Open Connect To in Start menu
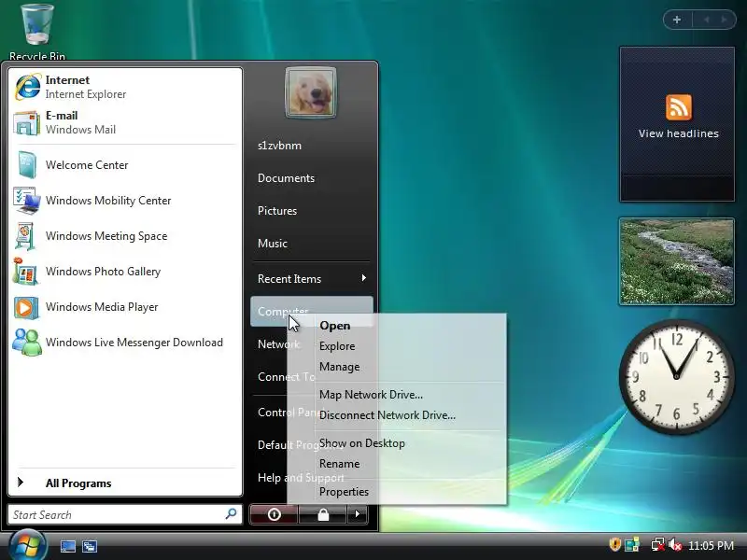This screenshot has width=747, height=560. (273, 377)
